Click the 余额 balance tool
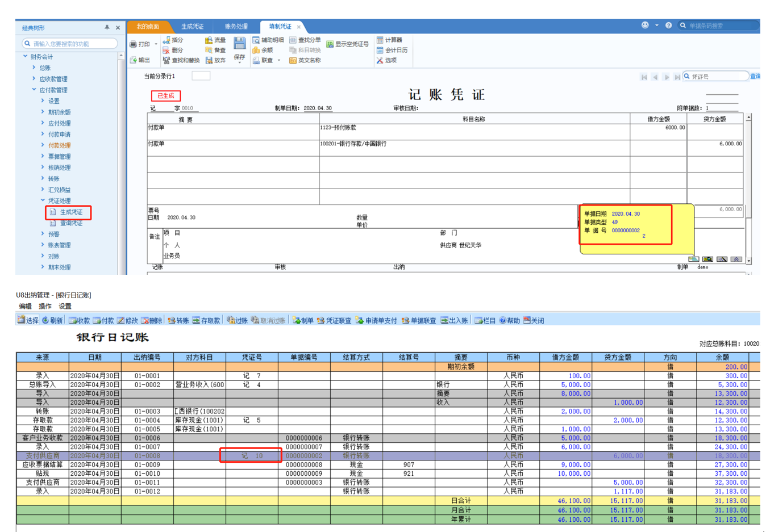The width and height of the screenshot is (766, 532). (263, 50)
